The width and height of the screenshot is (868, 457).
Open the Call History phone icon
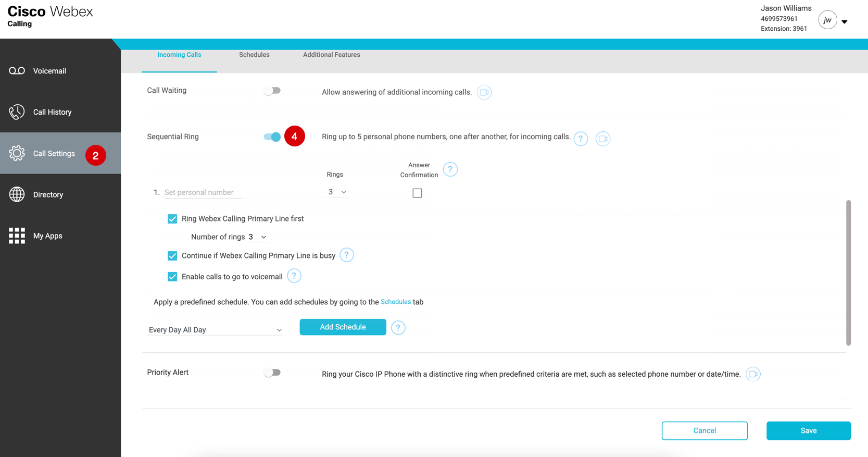pos(17,112)
